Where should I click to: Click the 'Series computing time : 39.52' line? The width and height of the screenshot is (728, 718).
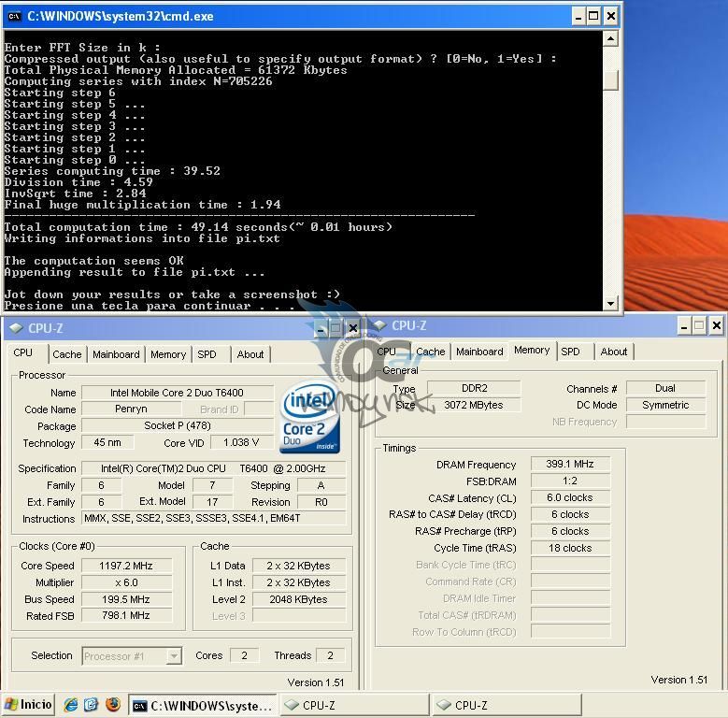click(112, 171)
